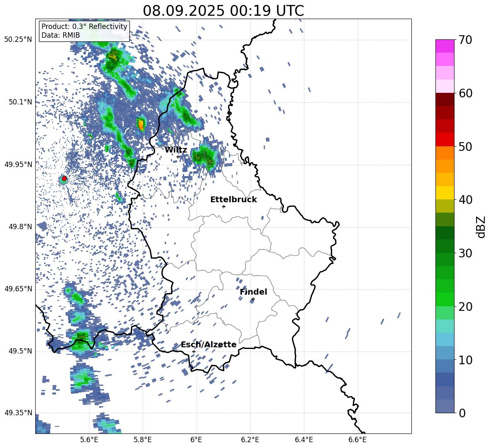Click the Esch/Alzette city label
The image size is (491, 448).
click(209, 344)
